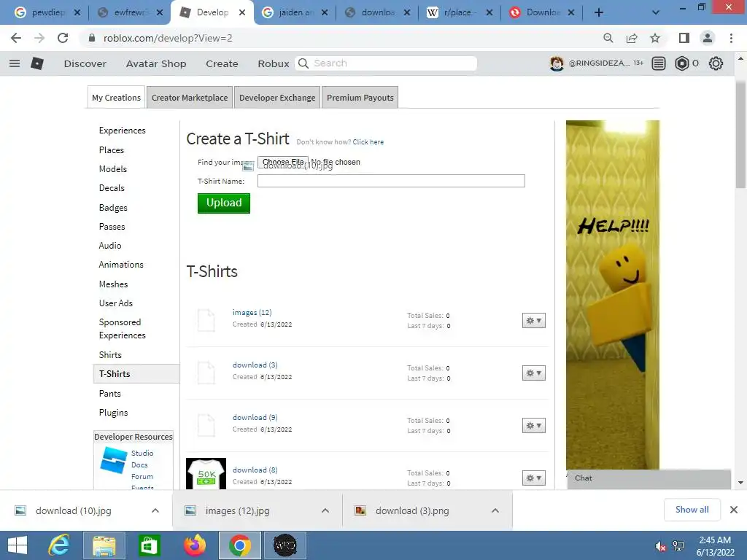Switch to the jaiden browser tab
Viewport: 747px width, 560px height.
295,13
